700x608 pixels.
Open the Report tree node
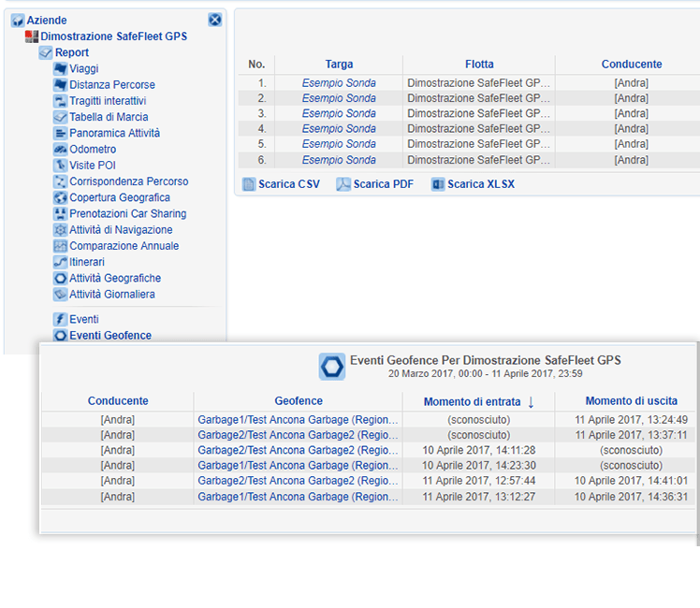[72, 52]
